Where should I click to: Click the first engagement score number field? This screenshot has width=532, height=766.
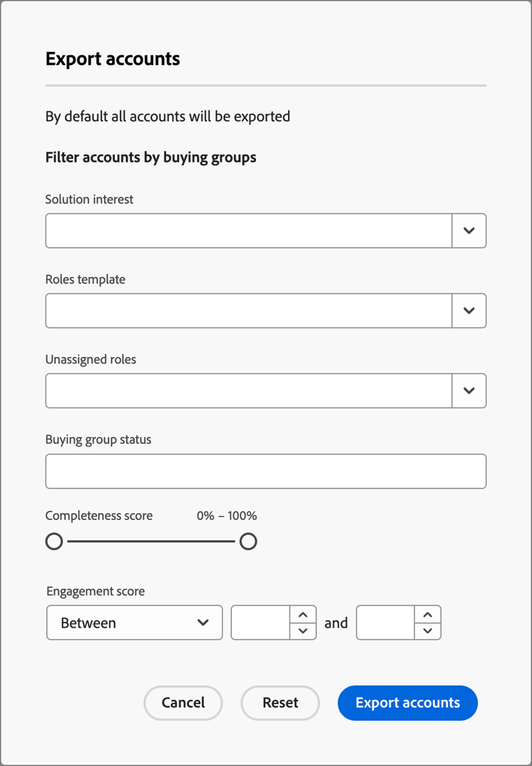262,623
